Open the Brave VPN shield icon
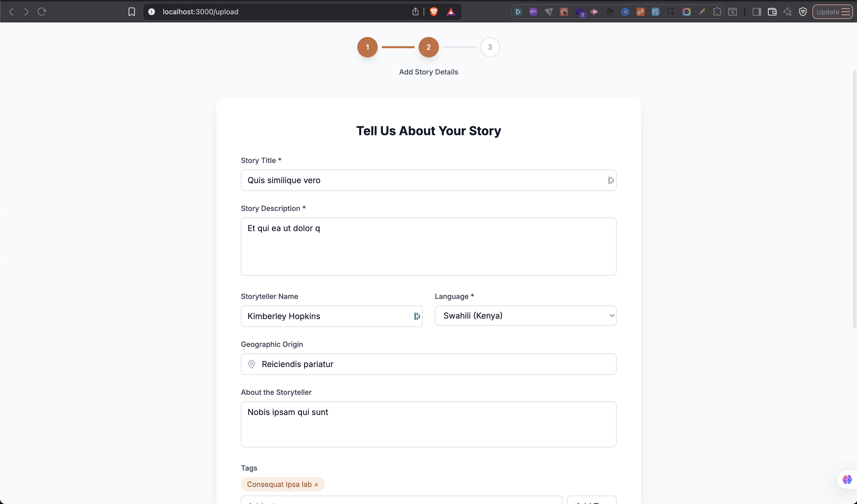 803,12
